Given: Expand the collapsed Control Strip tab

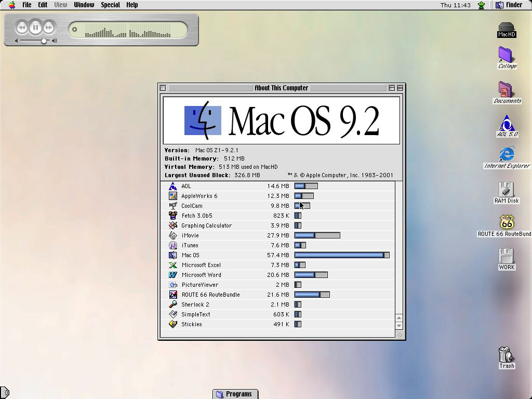Looking at the screenshot, I should click(x=4, y=393).
